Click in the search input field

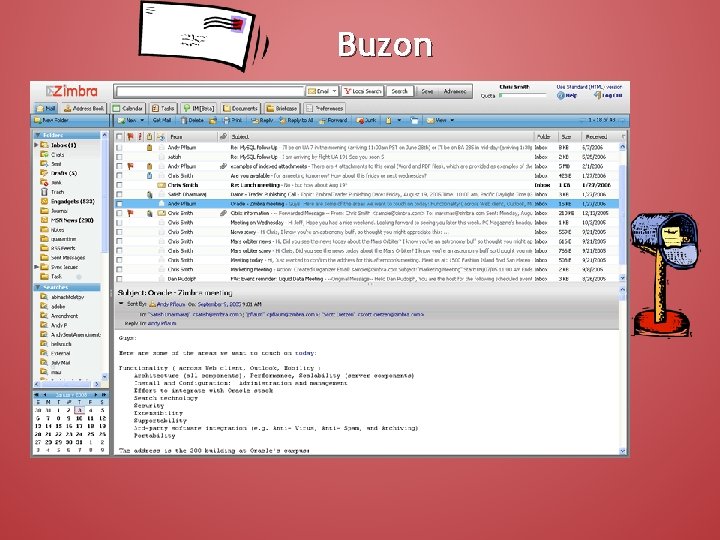tap(210, 91)
